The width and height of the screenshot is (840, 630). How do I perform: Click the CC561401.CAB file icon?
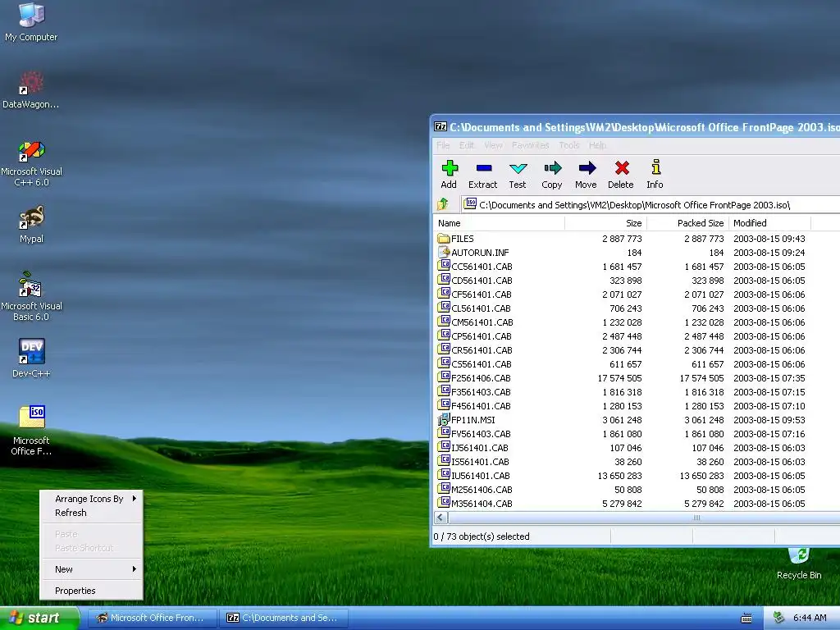pyautogui.click(x=443, y=267)
